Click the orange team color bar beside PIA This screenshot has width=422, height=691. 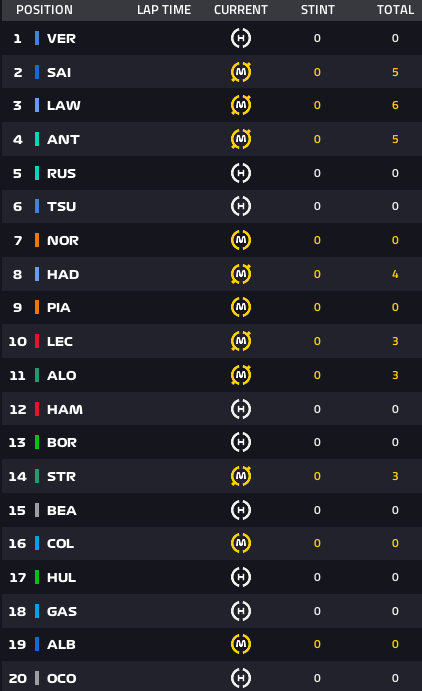pos(37,307)
